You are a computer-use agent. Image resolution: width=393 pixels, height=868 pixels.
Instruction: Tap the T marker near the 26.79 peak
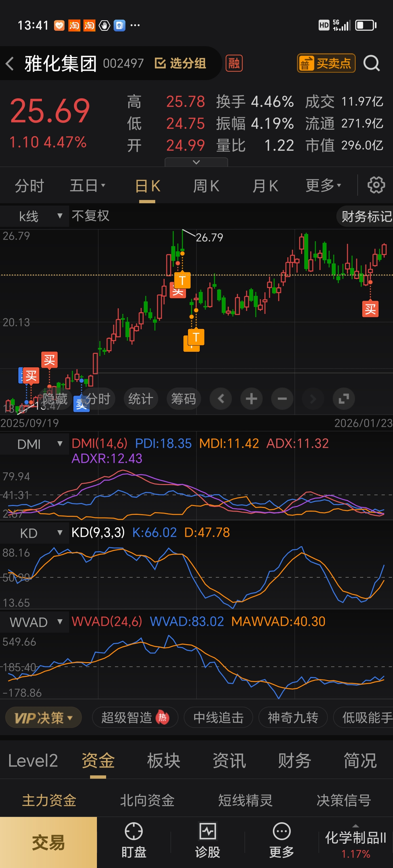tap(182, 280)
